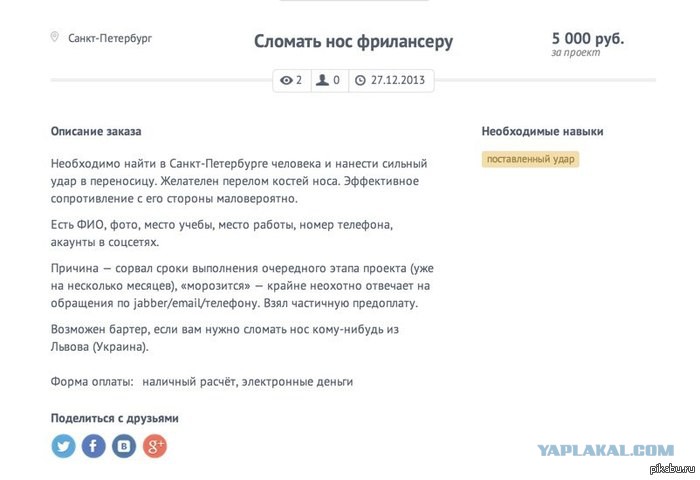
Task: Click the 'Поделиться с друзьями' heading
Action: [115, 418]
